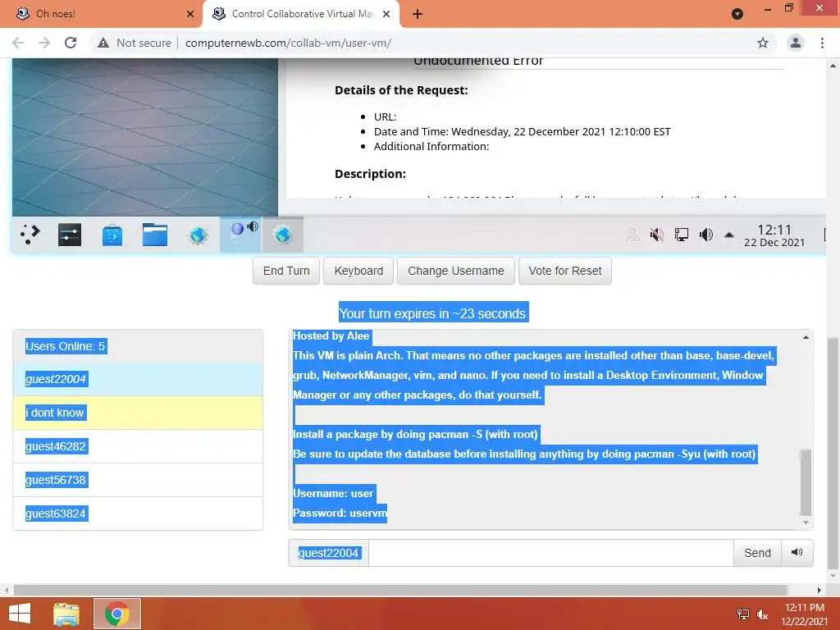Select the Control Collaborative Virtual Machine tab

coord(301,14)
